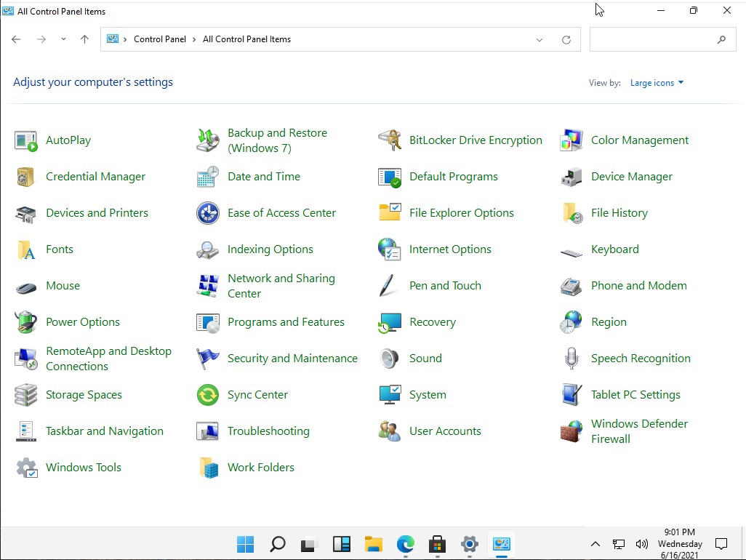This screenshot has width=746, height=560.
Task: Open the Start menu
Action: [x=245, y=543]
